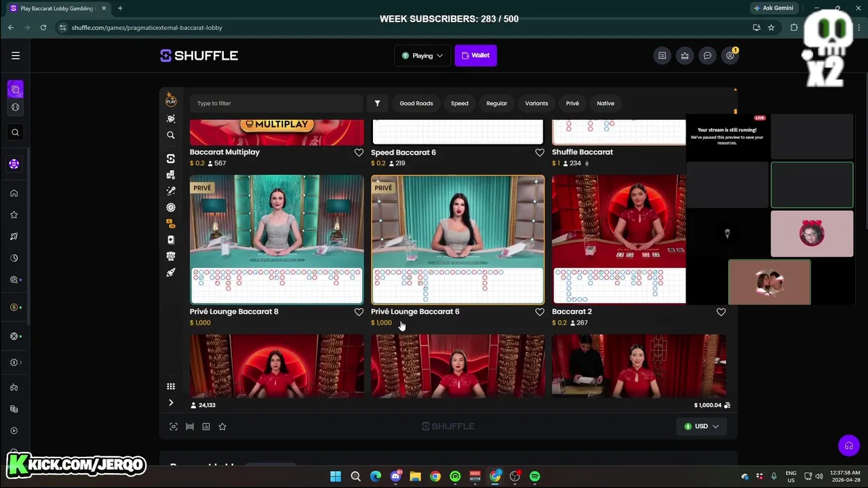Open the home icon in left sidebar
The image size is (868, 488).
point(14,193)
